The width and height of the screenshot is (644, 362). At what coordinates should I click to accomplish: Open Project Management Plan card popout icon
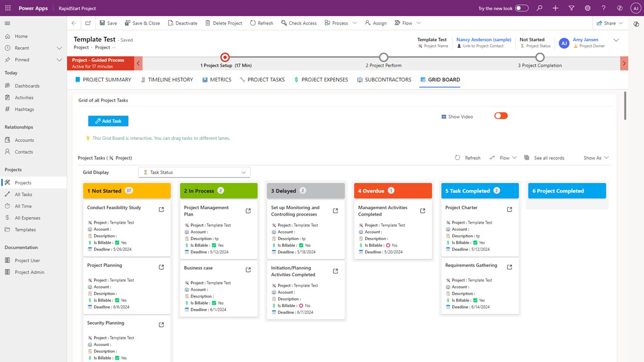(x=248, y=211)
